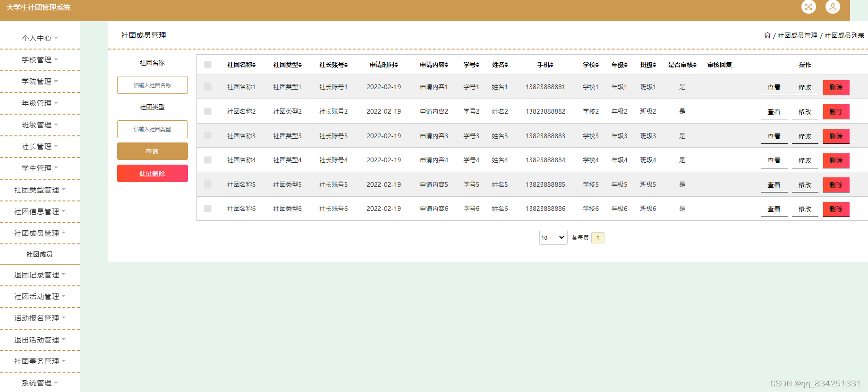
Task: View details of 社团名称4 row via 查看
Action: tap(774, 160)
